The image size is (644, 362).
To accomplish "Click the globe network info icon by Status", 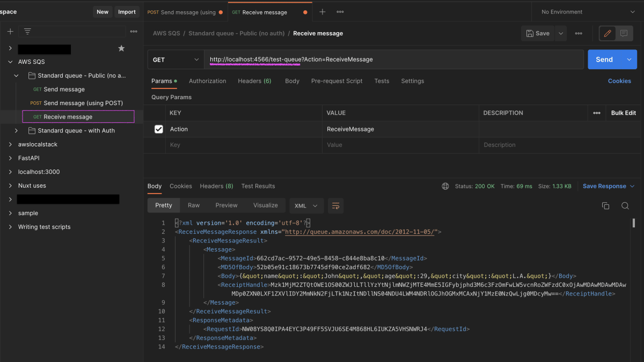I will click(445, 186).
